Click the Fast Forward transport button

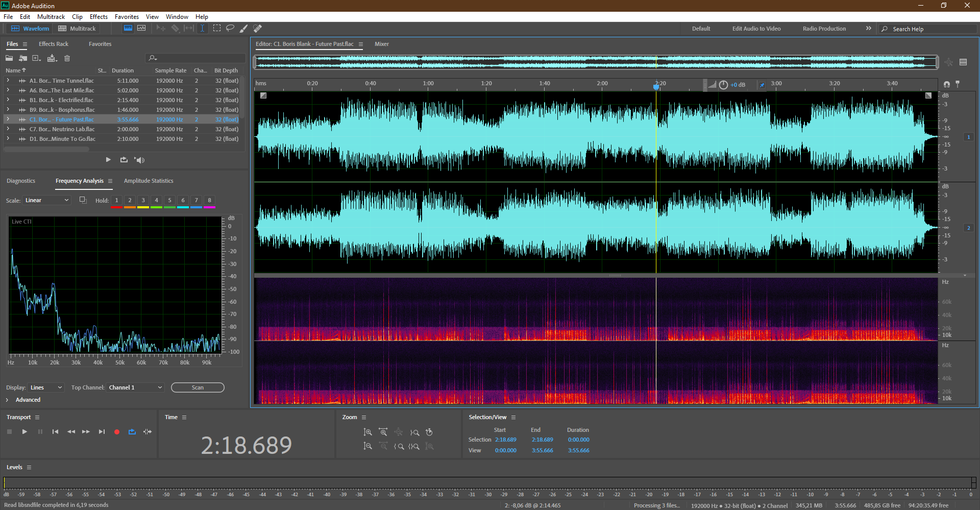click(86, 432)
